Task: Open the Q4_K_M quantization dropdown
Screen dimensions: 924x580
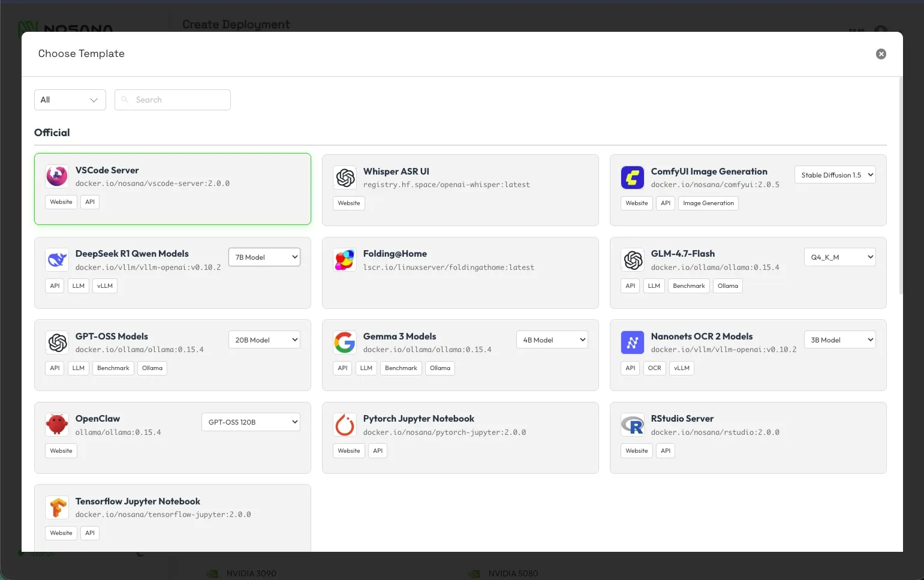Action: click(840, 257)
